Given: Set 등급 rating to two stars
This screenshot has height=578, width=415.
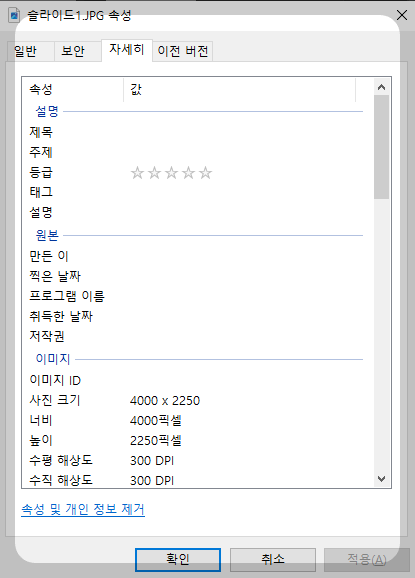Looking at the screenshot, I should pos(154,173).
